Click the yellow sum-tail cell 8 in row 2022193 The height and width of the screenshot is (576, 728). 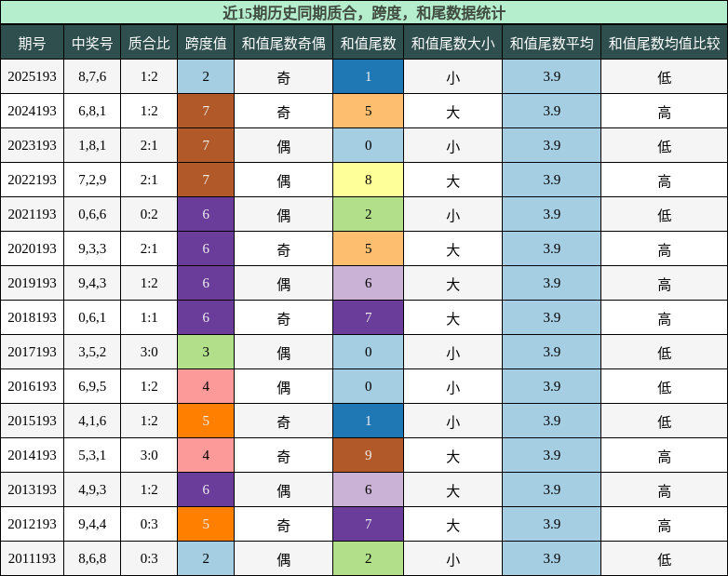tap(368, 180)
